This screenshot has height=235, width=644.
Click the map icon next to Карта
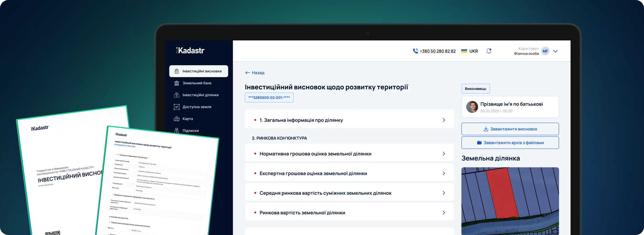177,119
